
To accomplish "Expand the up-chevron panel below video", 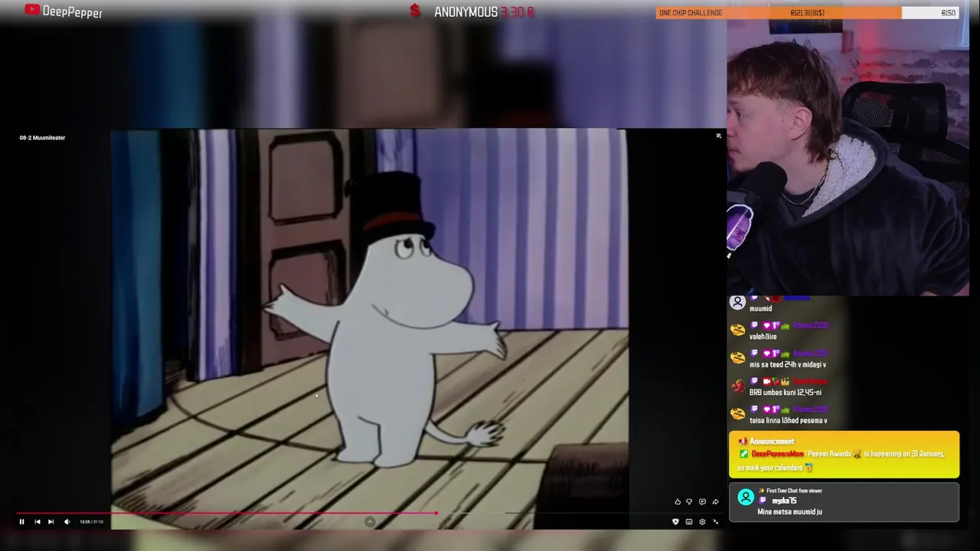I will (x=370, y=522).
